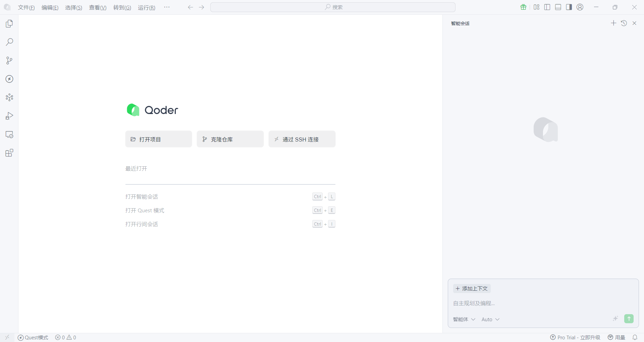The height and width of the screenshot is (342, 644).
Task: Open the Search view in activity bar
Action: point(9,42)
